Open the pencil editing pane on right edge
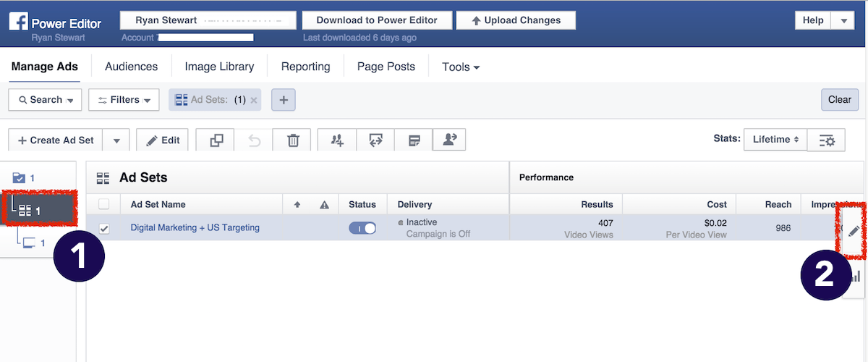Image resolution: width=868 pixels, height=362 pixels. coord(854,232)
